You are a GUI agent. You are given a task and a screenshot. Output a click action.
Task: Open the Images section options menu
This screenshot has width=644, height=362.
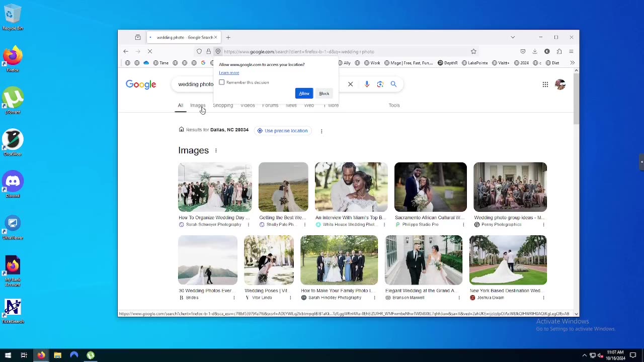coord(216,150)
